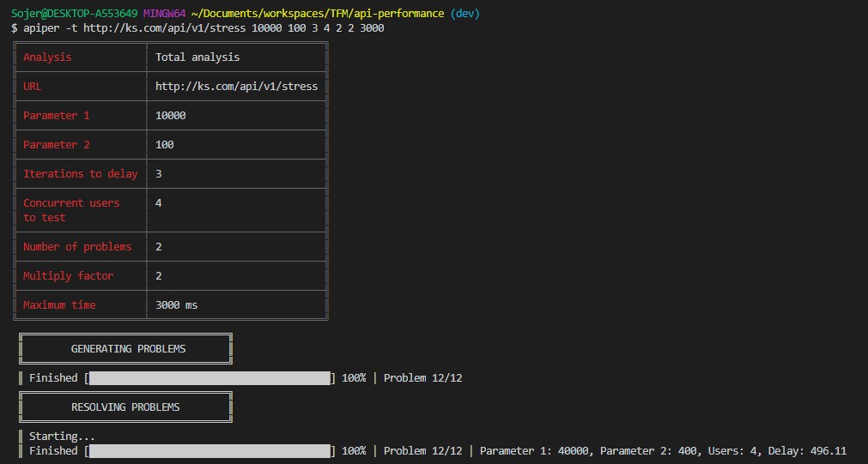Screen dimensions: 868x464
Task: Click the 'Starting...' line
Action: click(x=62, y=437)
